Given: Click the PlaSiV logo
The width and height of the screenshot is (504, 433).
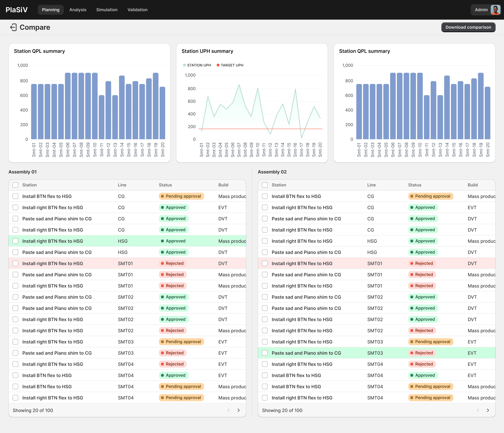Looking at the screenshot, I should (17, 10).
